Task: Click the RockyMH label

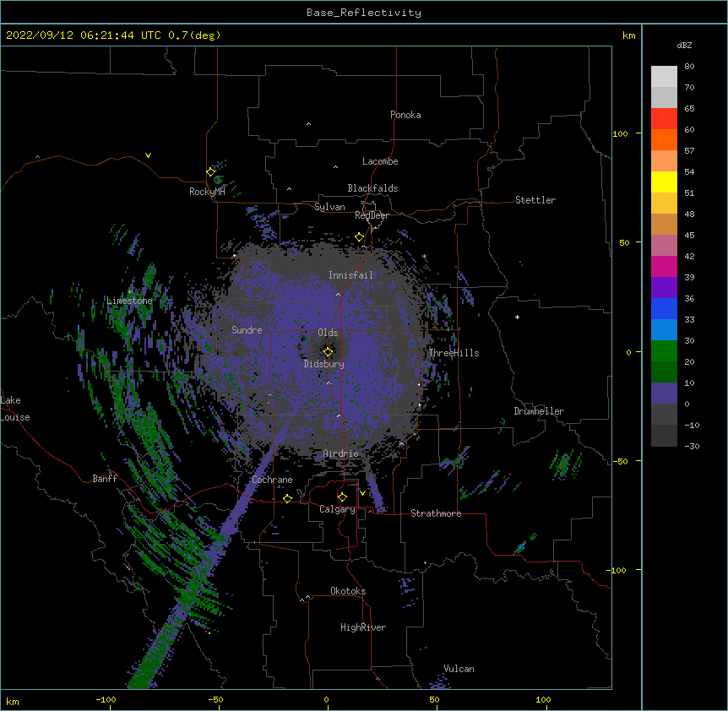Action: (207, 192)
